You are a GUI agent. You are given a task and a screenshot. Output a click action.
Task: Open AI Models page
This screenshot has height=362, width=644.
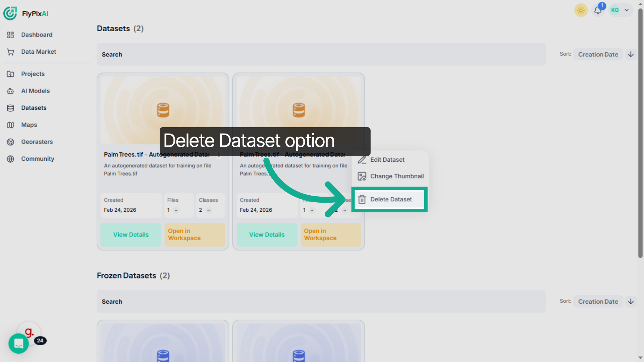[35, 91]
